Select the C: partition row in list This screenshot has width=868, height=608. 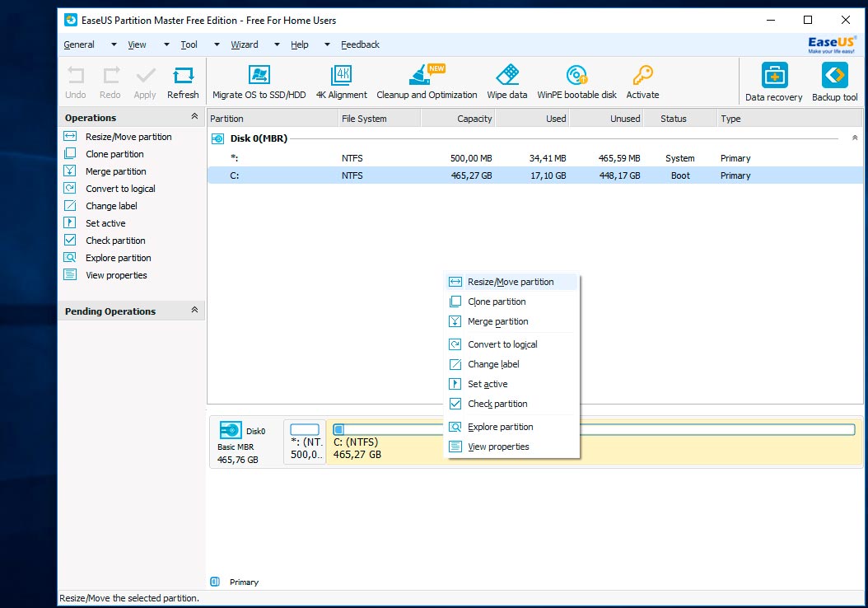(x=534, y=175)
